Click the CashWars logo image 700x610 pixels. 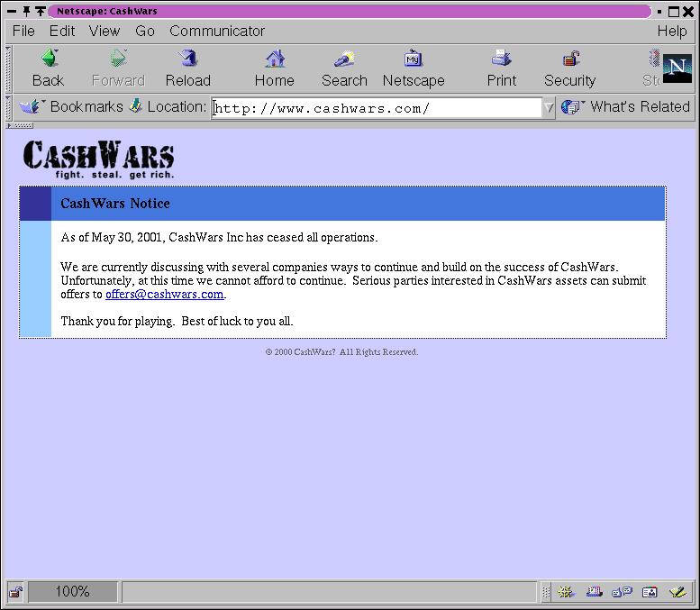point(99,159)
